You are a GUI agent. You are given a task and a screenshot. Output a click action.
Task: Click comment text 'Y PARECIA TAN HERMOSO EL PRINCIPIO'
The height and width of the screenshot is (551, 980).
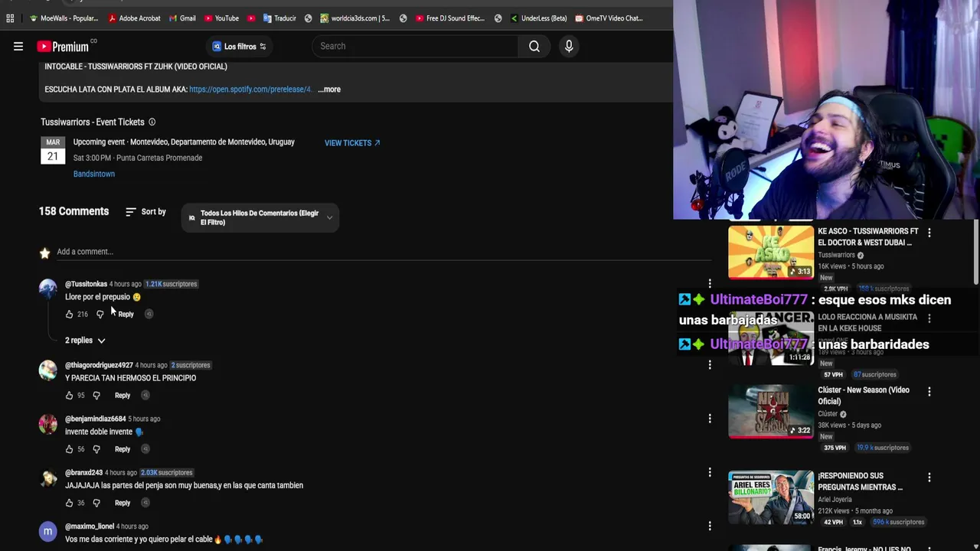pos(130,378)
